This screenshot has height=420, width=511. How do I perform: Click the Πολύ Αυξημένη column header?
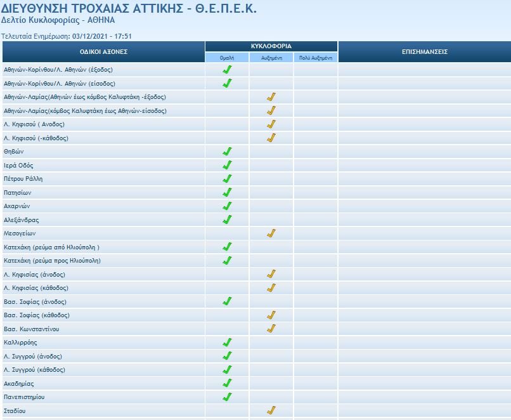pos(315,58)
